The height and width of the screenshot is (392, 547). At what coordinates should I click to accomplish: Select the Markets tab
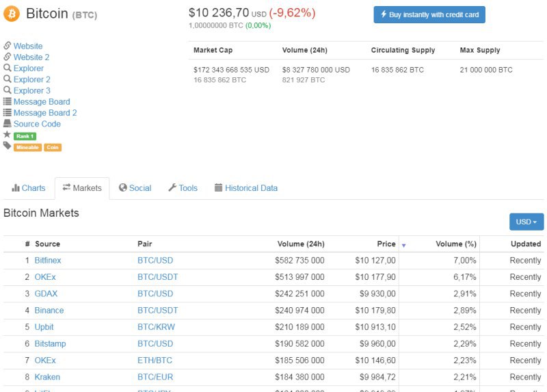click(x=82, y=188)
